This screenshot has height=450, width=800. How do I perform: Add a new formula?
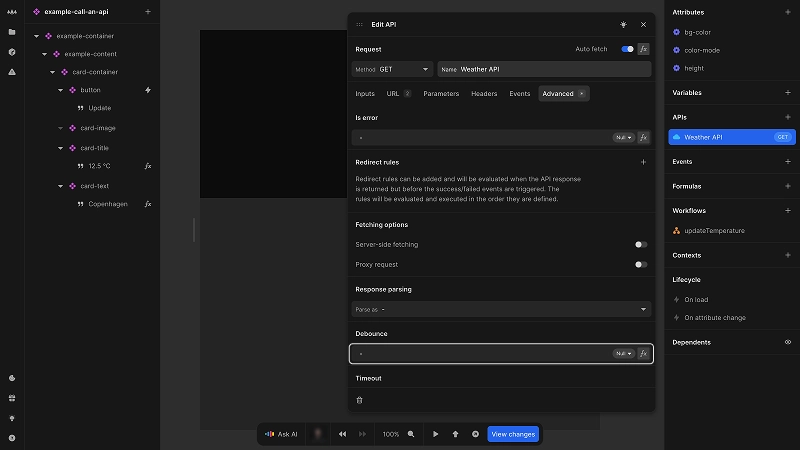click(x=787, y=186)
